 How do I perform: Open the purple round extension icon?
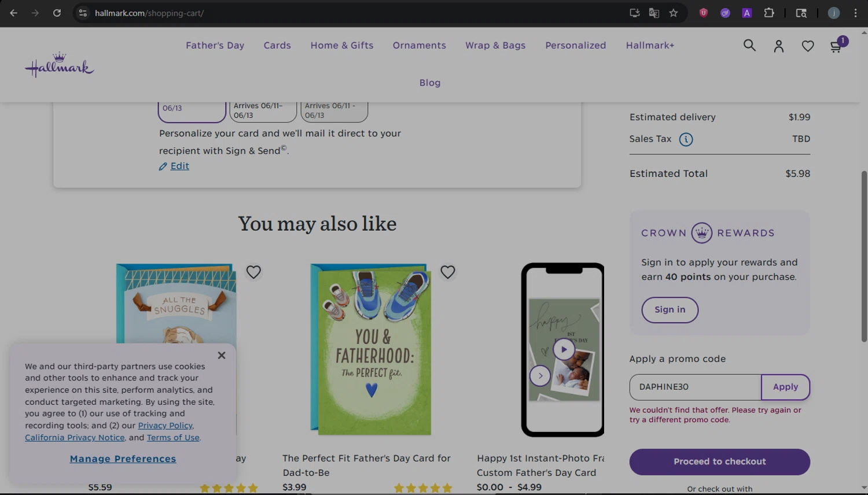[x=725, y=13]
